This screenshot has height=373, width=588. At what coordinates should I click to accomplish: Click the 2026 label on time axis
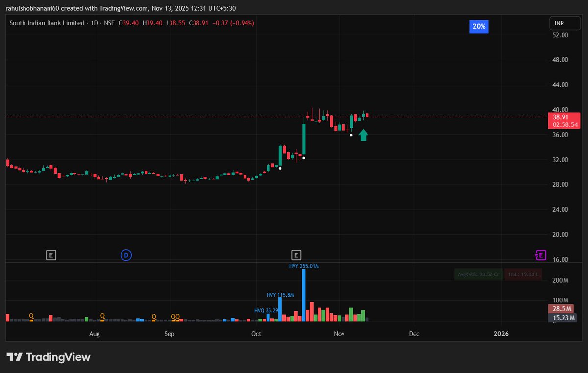[x=501, y=334]
